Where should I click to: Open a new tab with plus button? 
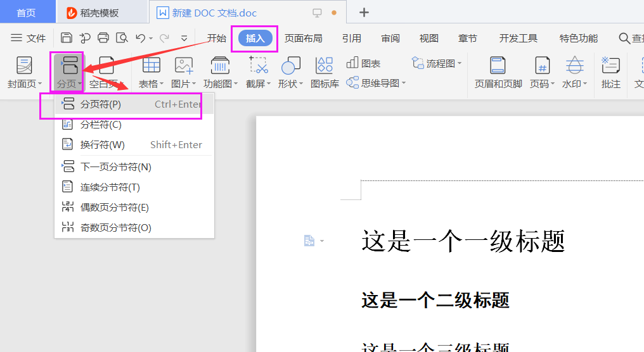click(364, 13)
